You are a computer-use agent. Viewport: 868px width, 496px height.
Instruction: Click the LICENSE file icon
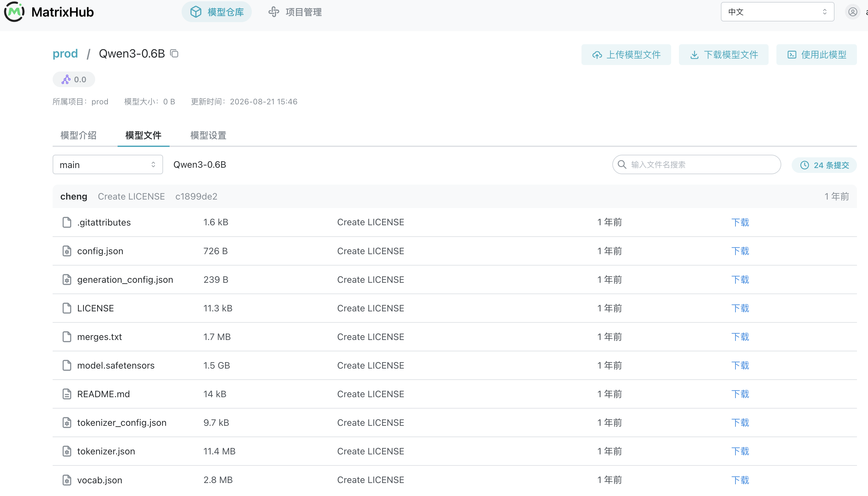tap(67, 308)
